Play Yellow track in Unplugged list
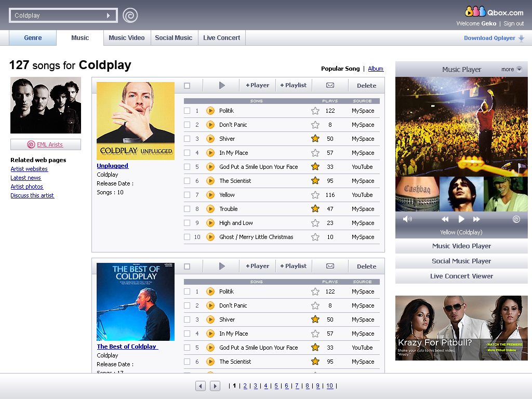 tap(210, 195)
